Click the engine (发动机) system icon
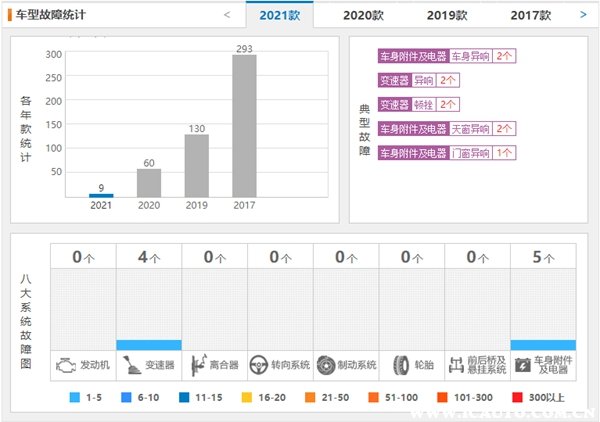 [x=68, y=365]
